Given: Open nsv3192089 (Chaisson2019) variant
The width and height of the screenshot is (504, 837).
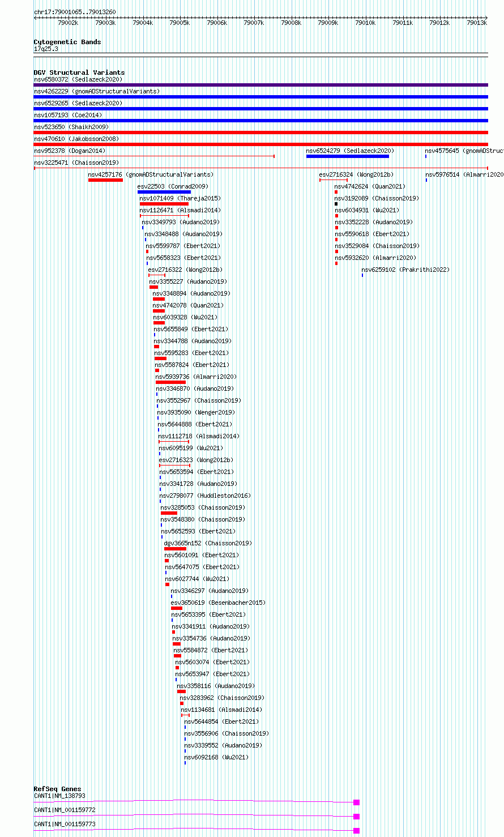Looking at the screenshot, I should click(377, 198).
